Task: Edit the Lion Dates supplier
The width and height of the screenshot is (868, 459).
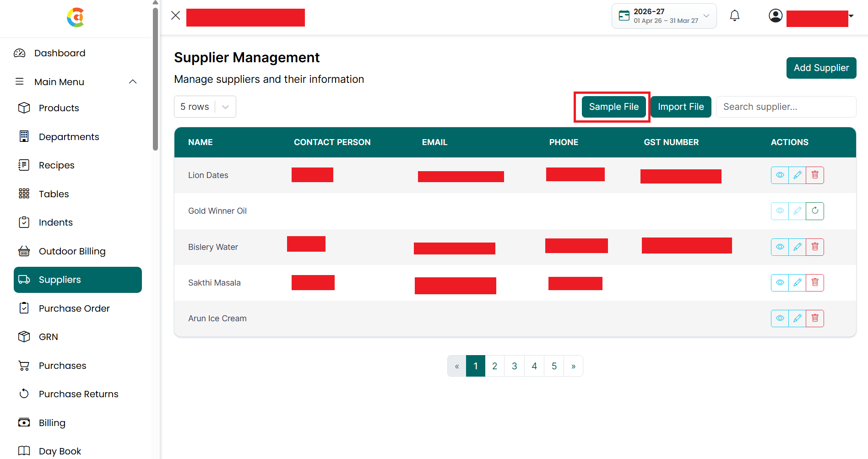Action: pos(797,175)
